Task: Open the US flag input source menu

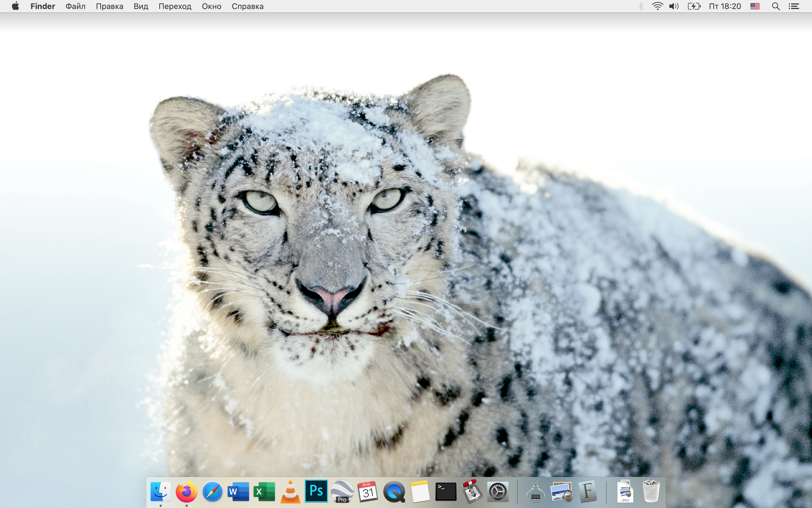Action: [x=754, y=6]
